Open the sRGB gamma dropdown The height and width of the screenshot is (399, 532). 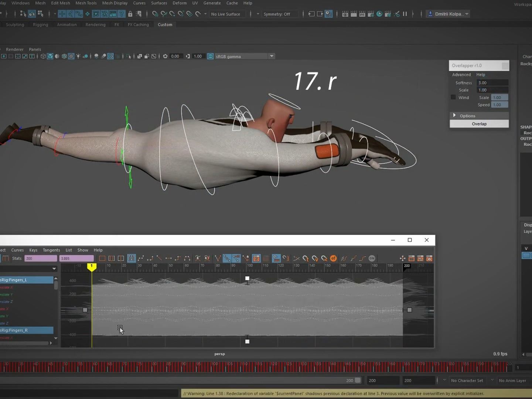[272, 56]
